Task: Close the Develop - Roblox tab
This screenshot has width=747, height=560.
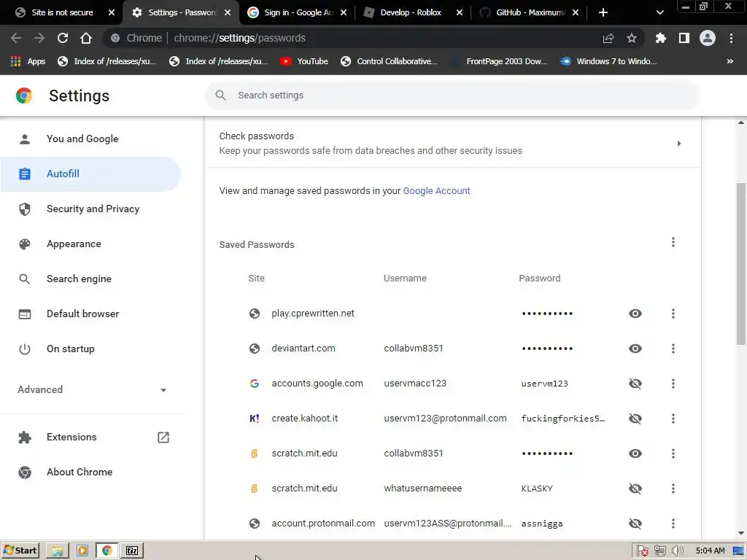Action: [460, 12]
